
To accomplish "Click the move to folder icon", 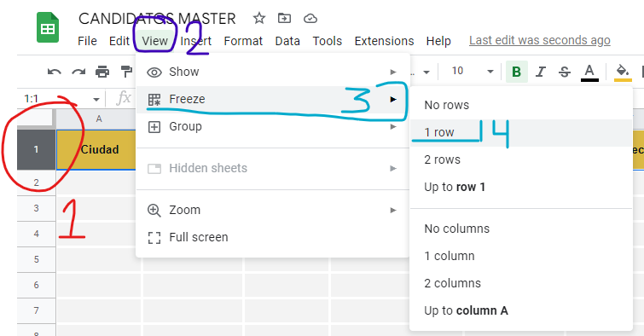I will [x=284, y=18].
